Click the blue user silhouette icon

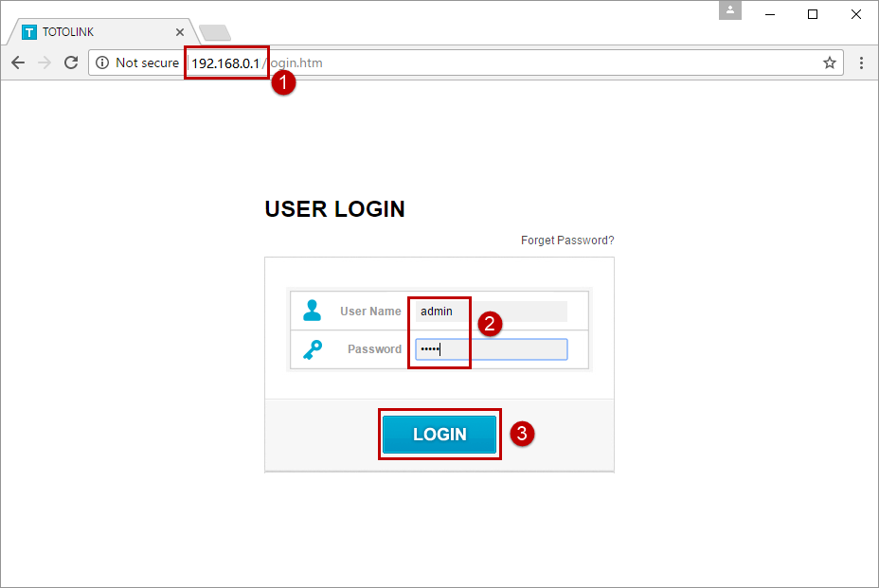[x=313, y=311]
